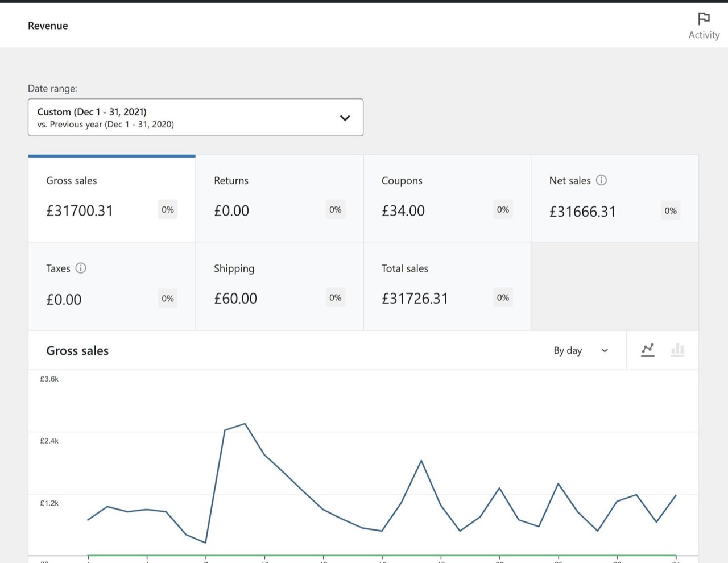Image resolution: width=728 pixels, height=563 pixels.
Task: Click the £2.4k axis label
Action: (x=49, y=441)
